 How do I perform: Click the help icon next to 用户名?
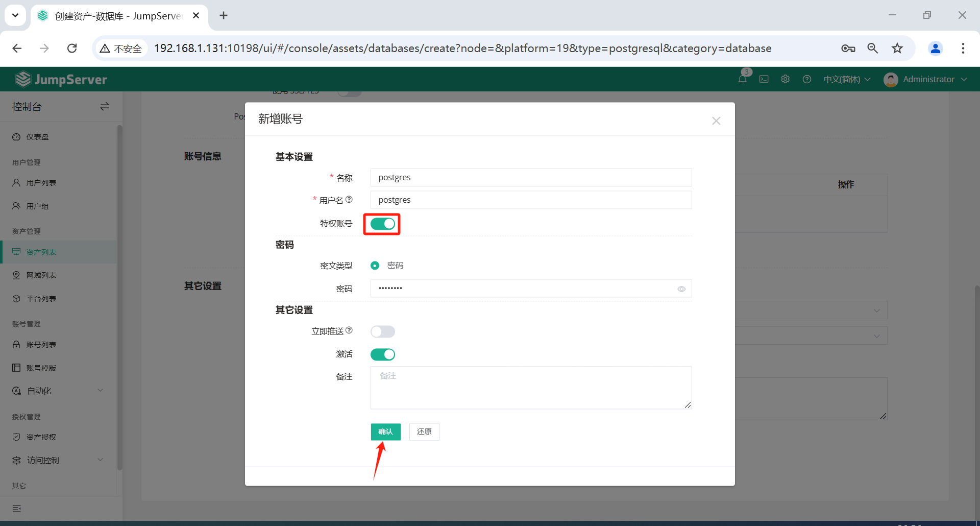click(x=349, y=200)
